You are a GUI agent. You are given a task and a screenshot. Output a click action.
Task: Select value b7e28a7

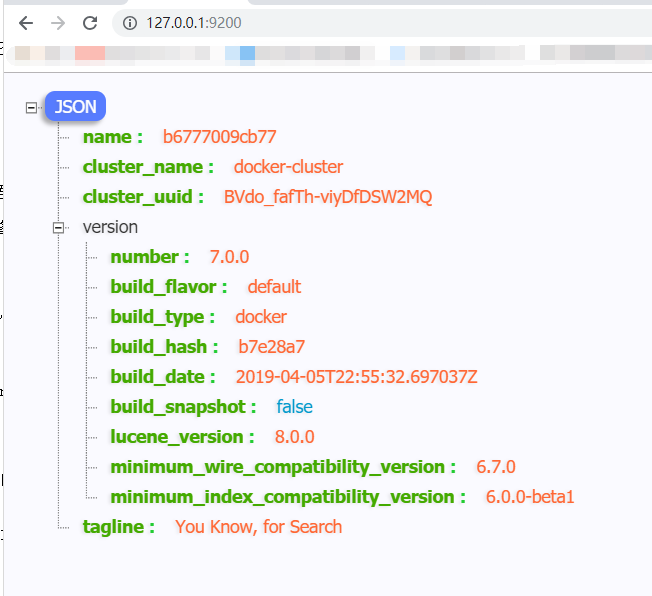point(272,347)
